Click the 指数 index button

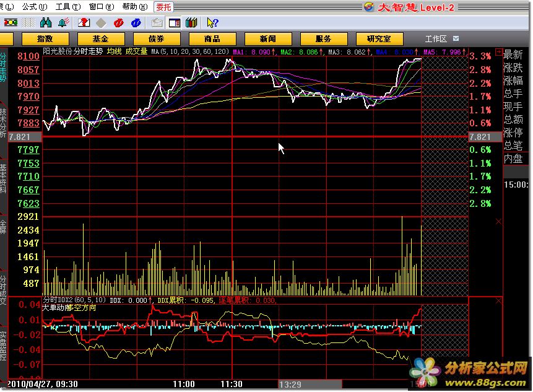[x=45, y=38]
